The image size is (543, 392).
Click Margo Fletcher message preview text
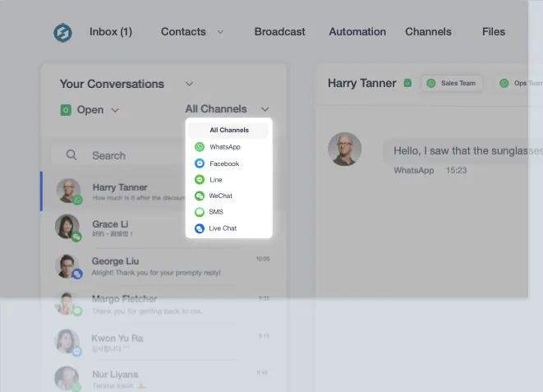tap(147, 311)
